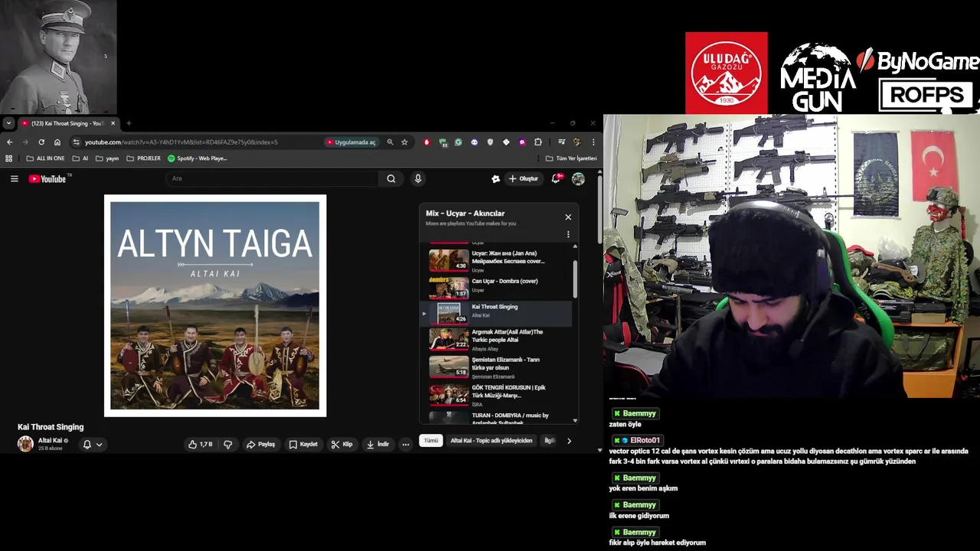Open Baemmyy's chat message zaten öyle
Image resolution: width=980 pixels, height=551 pixels.
point(625,425)
